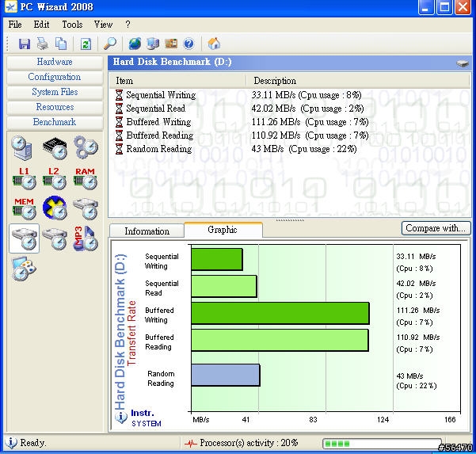Click the removable drive benchmark icon beside DirectX
The image size is (476, 454).
pos(86,208)
